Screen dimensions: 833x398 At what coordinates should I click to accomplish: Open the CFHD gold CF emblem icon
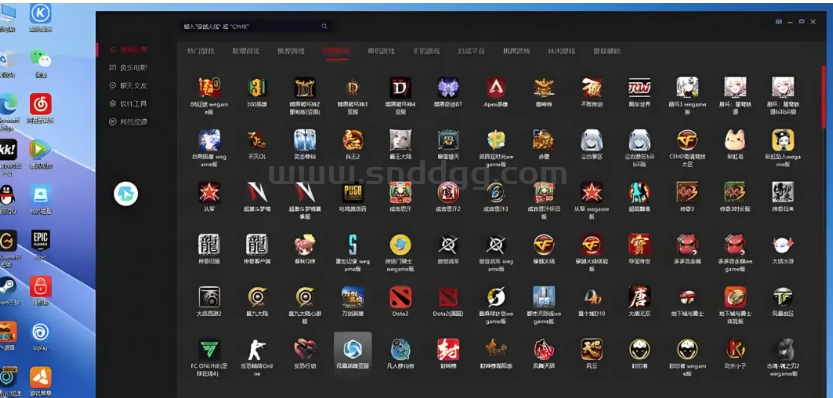pyautogui.click(x=687, y=140)
